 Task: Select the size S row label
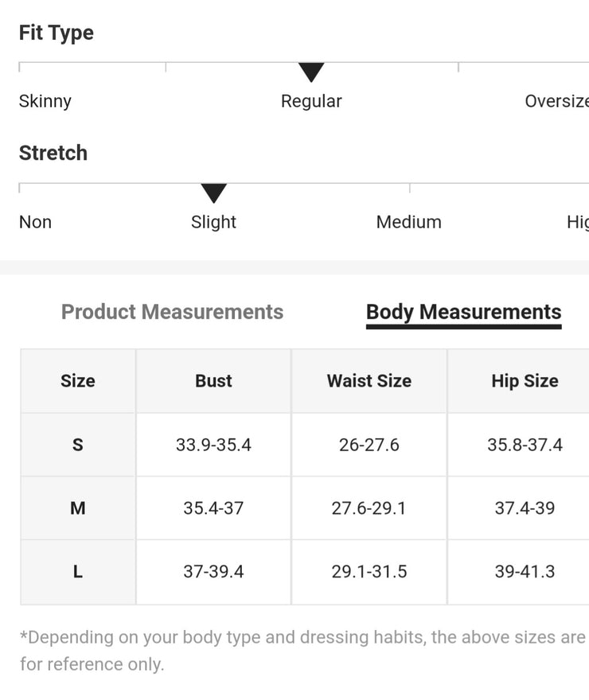click(78, 445)
